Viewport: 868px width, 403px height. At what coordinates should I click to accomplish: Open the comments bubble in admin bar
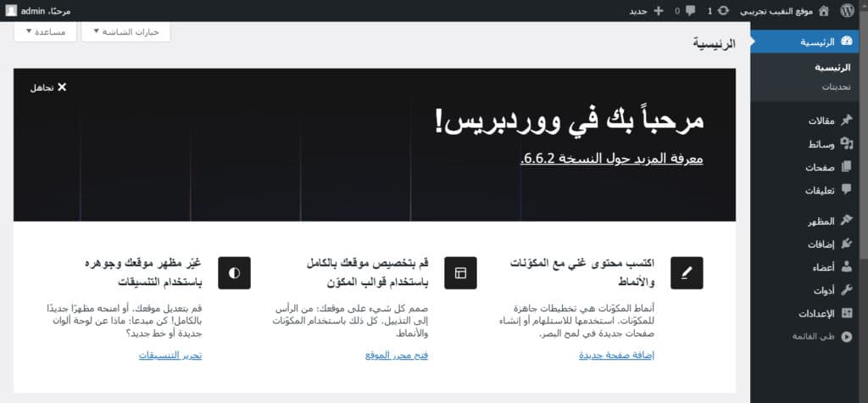(x=690, y=10)
